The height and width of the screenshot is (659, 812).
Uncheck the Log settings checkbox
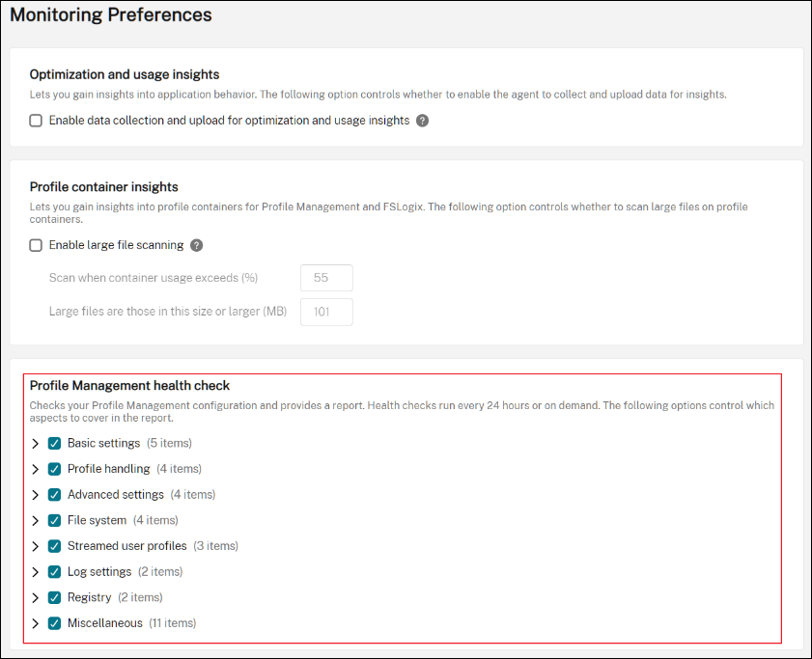click(x=54, y=572)
